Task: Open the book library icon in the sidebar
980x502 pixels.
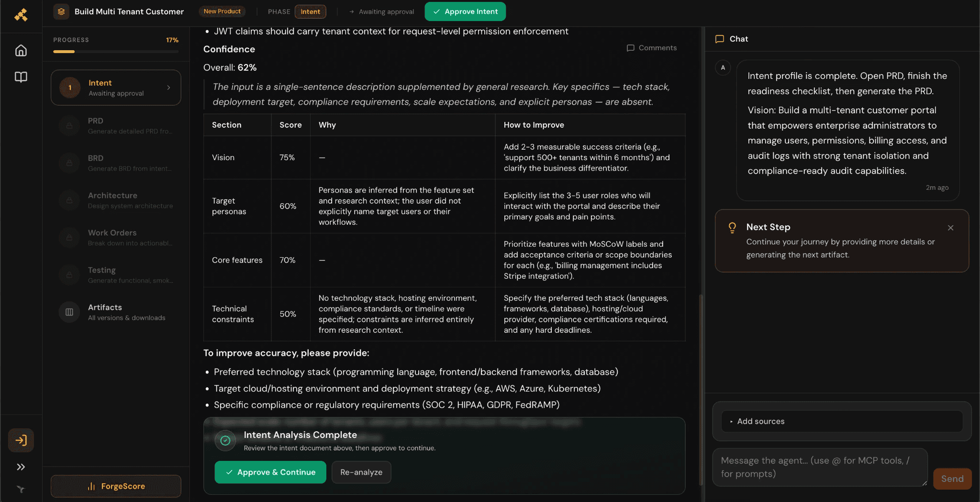Action: point(21,77)
